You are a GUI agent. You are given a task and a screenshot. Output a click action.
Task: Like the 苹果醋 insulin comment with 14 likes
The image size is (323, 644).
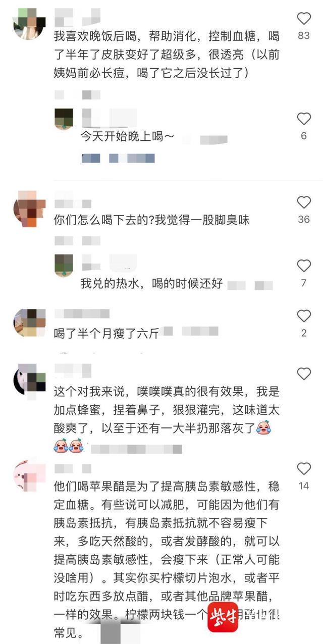[304, 469]
